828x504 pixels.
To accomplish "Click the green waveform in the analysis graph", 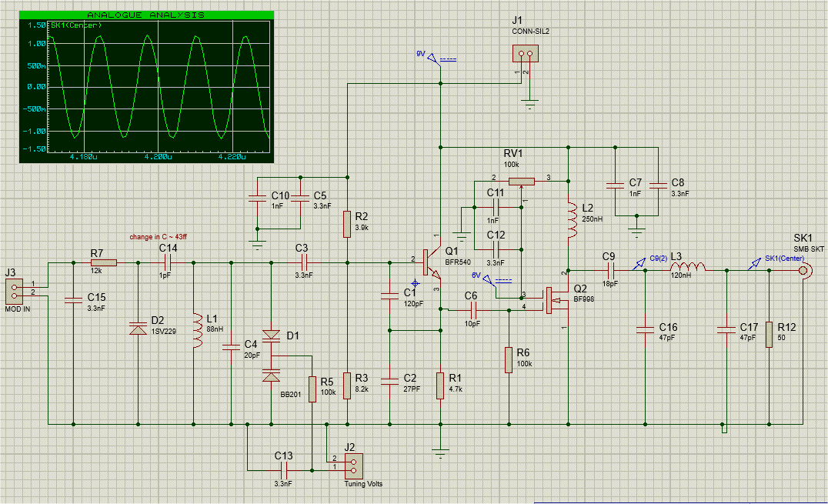I will click(159, 87).
